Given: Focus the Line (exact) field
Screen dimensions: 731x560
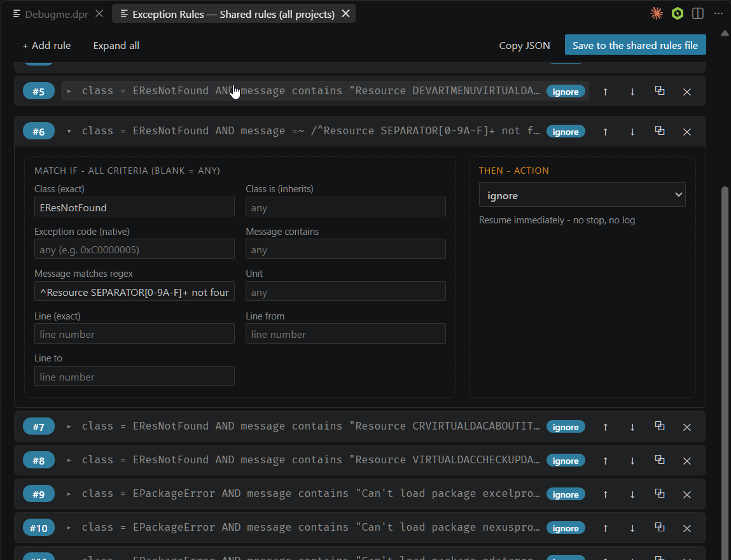Looking at the screenshot, I should (x=134, y=334).
